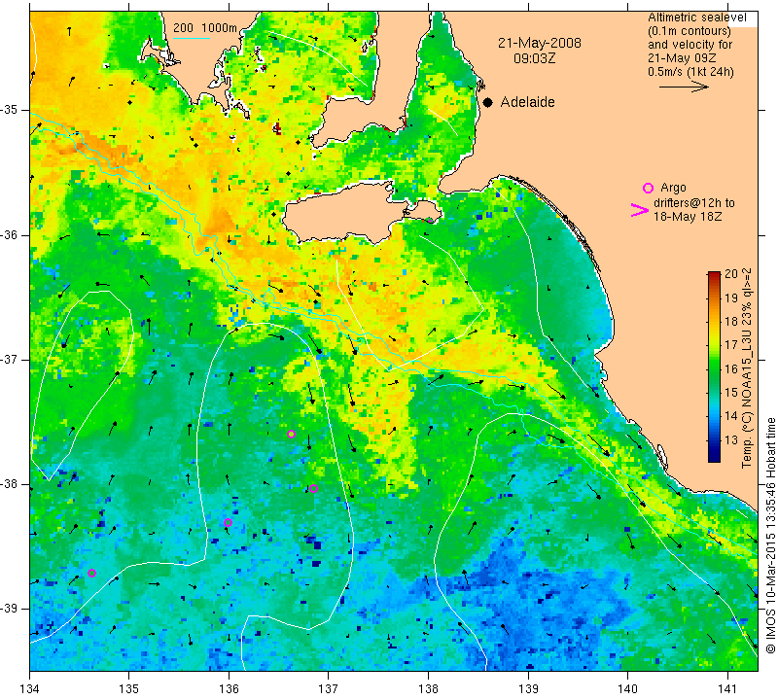Click the magenta drifter arrowhead legend symbol

[x=640, y=210]
